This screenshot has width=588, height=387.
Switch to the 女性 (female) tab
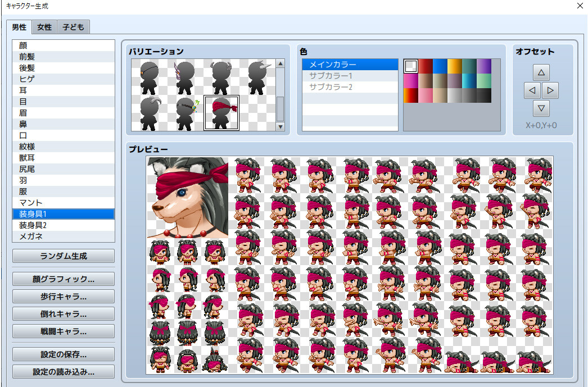[x=44, y=26]
